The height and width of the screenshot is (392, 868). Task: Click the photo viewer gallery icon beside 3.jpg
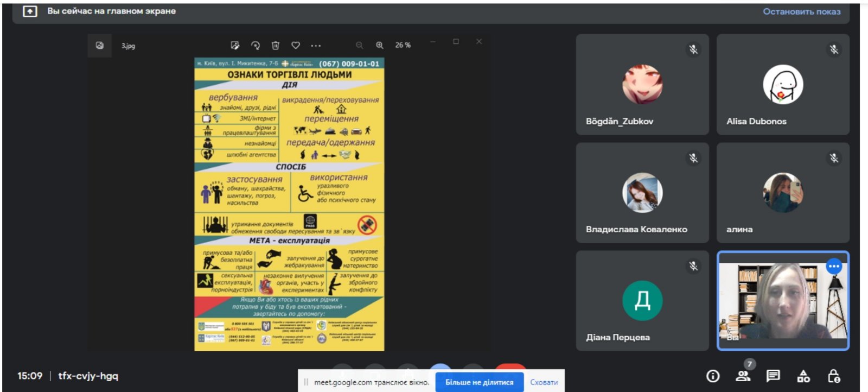coord(100,46)
